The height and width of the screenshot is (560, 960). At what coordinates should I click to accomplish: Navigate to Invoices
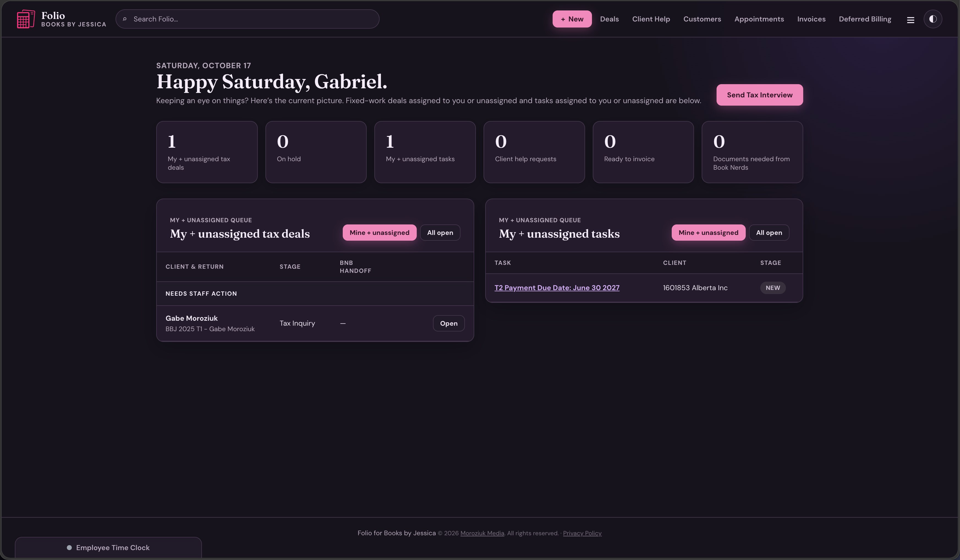coord(811,19)
